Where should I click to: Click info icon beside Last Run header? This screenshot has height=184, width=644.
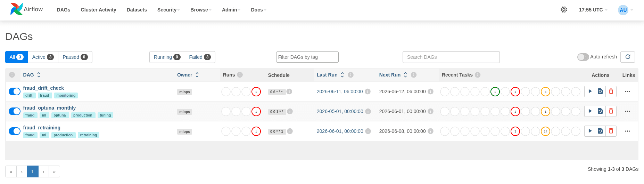(351, 75)
